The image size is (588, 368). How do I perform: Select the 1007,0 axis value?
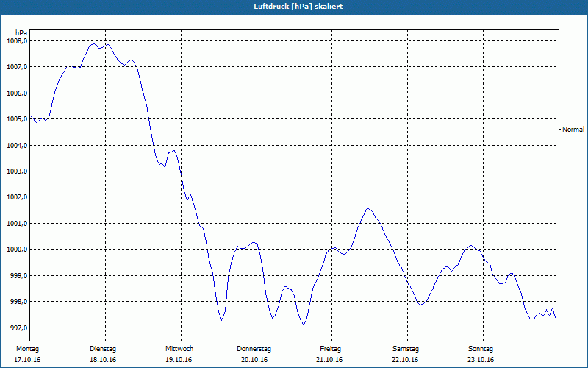(17, 67)
